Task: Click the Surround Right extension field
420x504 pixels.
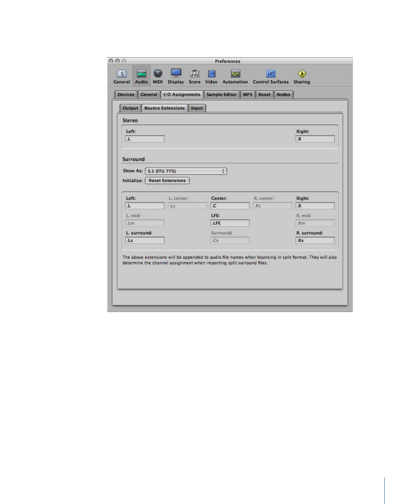Action: pos(315,206)
